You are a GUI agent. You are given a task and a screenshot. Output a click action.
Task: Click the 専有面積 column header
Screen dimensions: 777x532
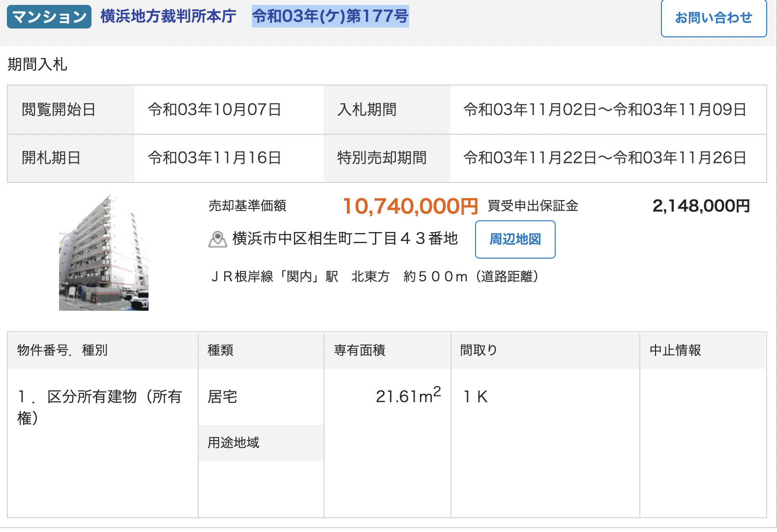pyautogui.click(x=359, y=350)
